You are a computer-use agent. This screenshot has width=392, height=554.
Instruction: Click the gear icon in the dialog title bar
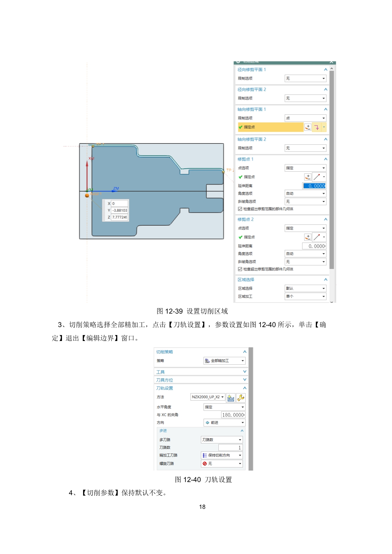tap(238, 62)
